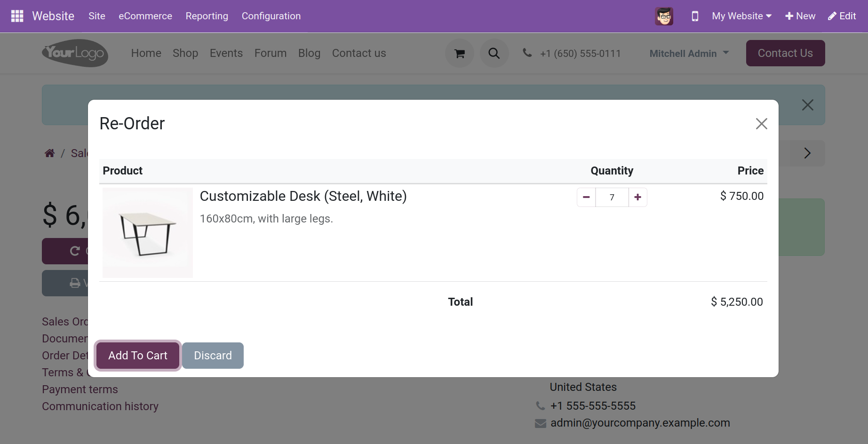Open the website search magnifier icon
The image size is (868, 444).
(x=494, y=54)
